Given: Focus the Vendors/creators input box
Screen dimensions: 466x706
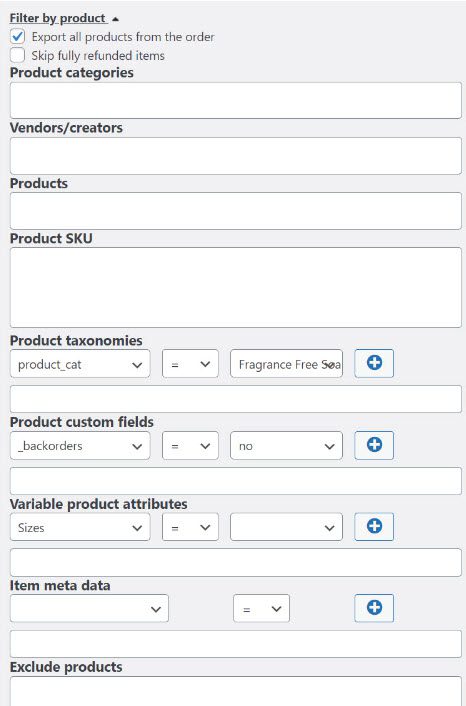Looking at the screenshot, I should tap(235, 156).
